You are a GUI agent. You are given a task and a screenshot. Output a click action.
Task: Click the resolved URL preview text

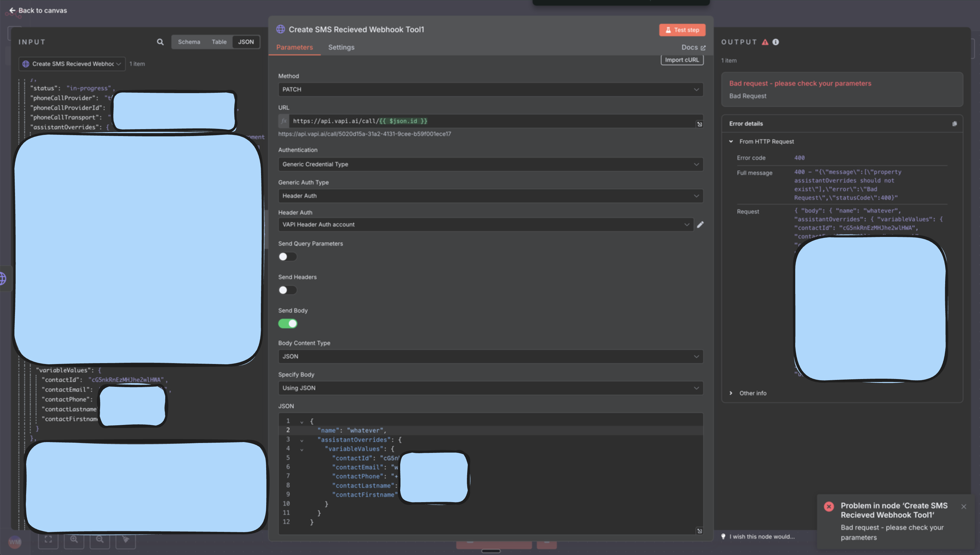point(364,134)
